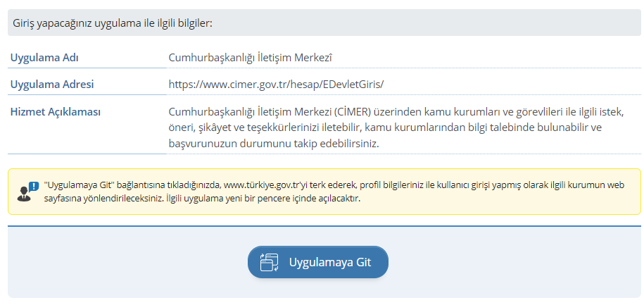Click the blue divider line above the button

coord(324,226)
